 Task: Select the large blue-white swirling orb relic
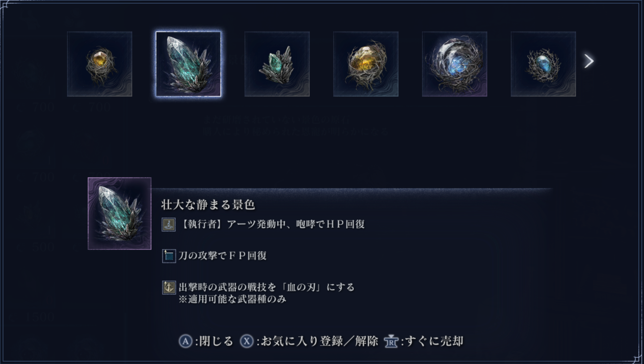coord(455,64)
